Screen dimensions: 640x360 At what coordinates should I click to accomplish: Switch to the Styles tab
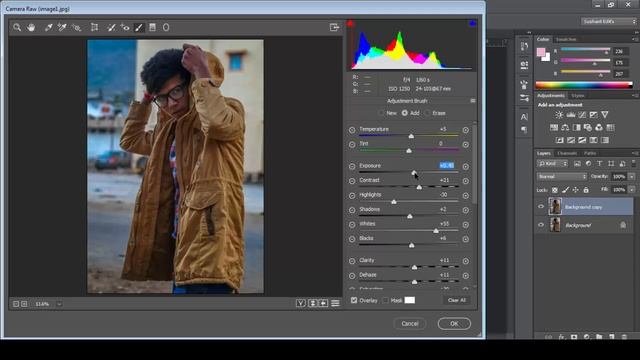click(x=578, y=96)
